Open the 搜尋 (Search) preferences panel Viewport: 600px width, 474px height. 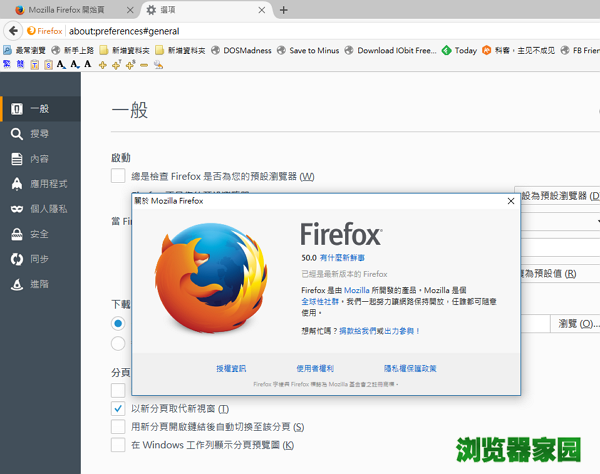pos(38,133)
